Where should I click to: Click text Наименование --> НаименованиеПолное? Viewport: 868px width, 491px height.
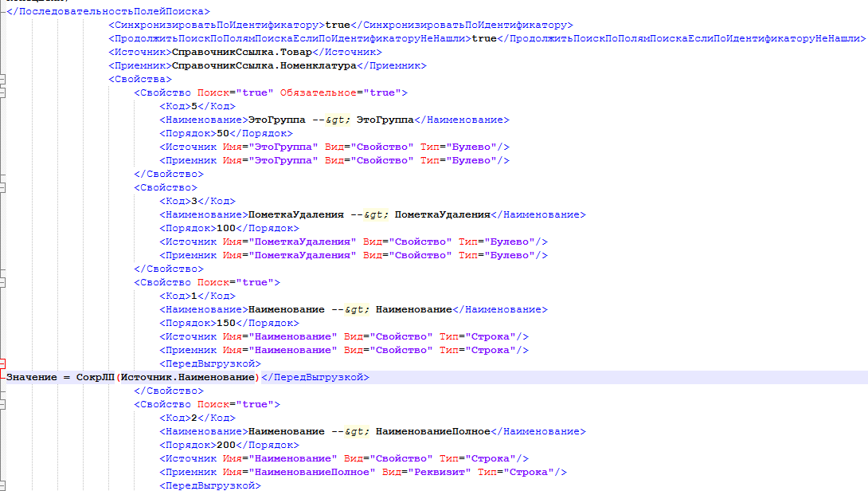(369, 431)
